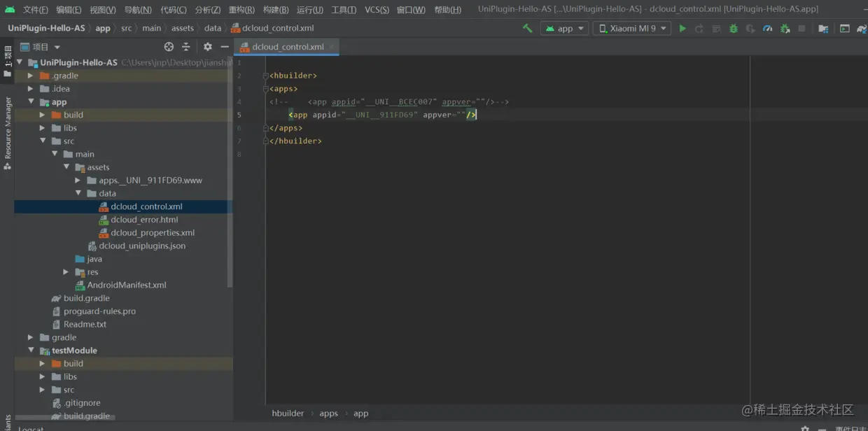Image resolution: width=868 pixels, height=431 pixels.
Task: Run the app with green play button
Action: pyautogui.click(x=682, y=29)
